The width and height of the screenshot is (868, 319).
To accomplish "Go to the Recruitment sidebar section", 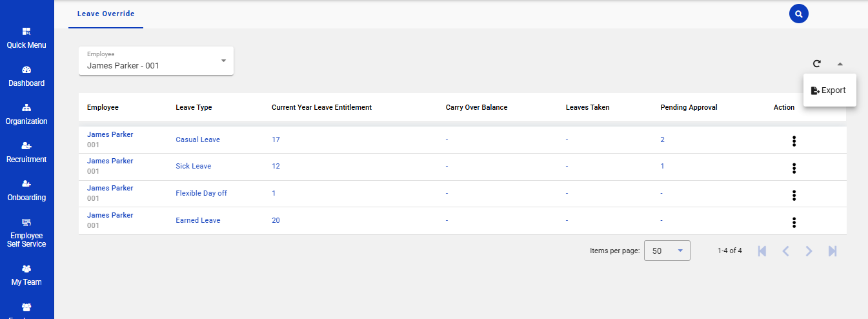I will tap(26, 152).
